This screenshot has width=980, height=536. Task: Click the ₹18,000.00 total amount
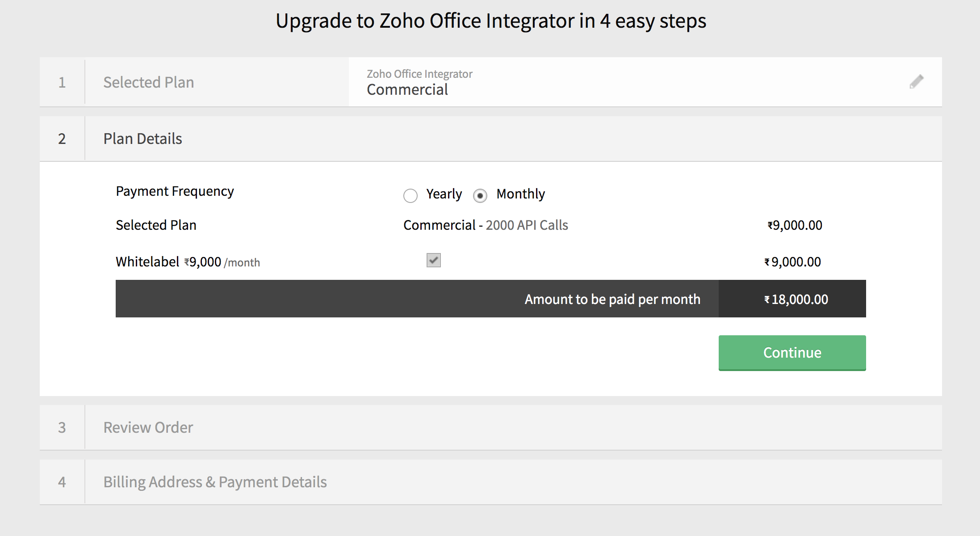click(x=796, y=299)
